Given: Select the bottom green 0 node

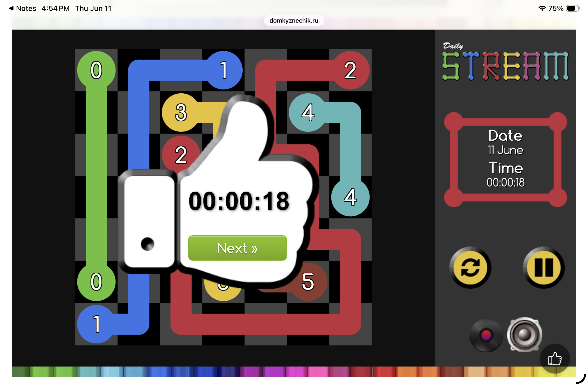Looking at the screenshot, I should [96, 282].
